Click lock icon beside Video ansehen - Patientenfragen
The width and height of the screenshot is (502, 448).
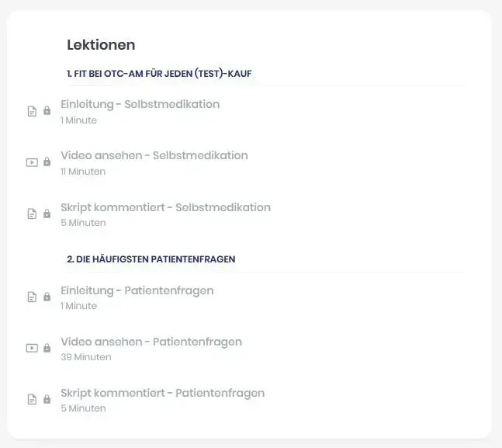tap(47, 348)
